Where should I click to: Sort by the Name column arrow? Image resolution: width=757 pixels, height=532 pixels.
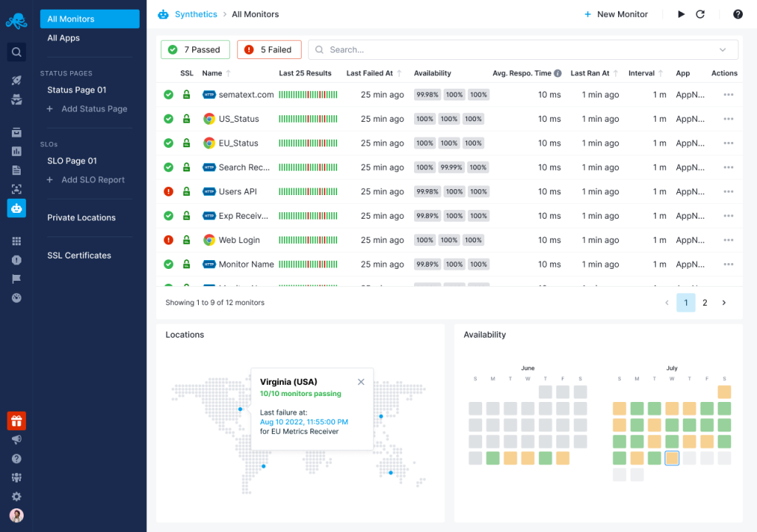click(228, 73)
